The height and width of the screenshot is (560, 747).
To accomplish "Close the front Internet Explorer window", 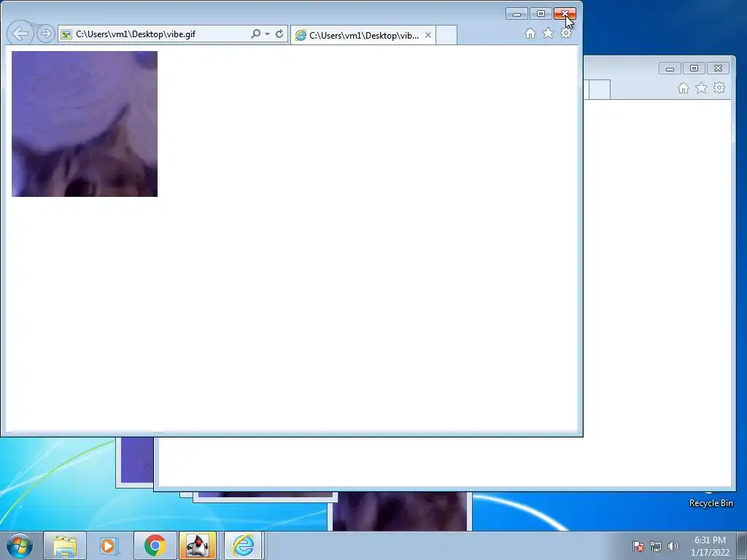I will 565,14.
